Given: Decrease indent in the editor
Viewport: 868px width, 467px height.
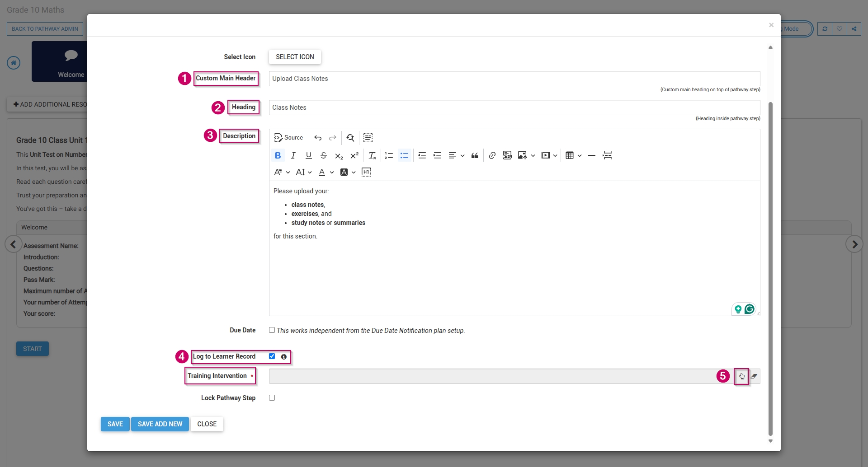Looking at the screenshot, I should 422,155.
